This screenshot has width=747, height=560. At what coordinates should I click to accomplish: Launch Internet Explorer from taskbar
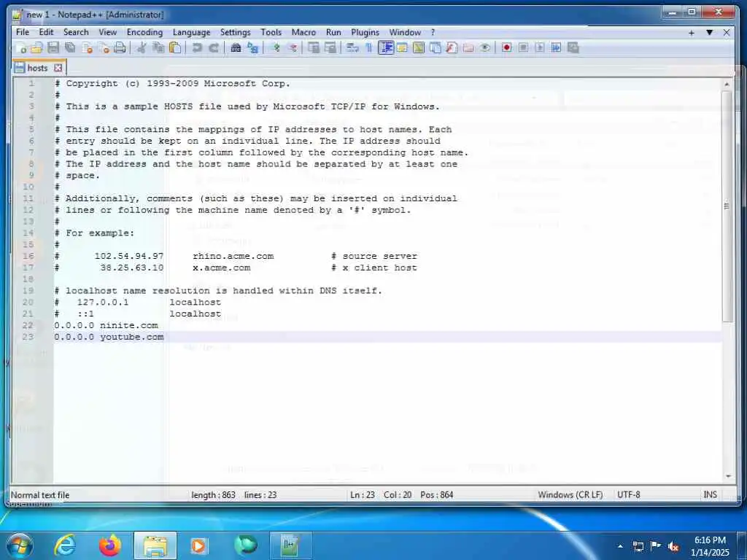pos(65,545)
